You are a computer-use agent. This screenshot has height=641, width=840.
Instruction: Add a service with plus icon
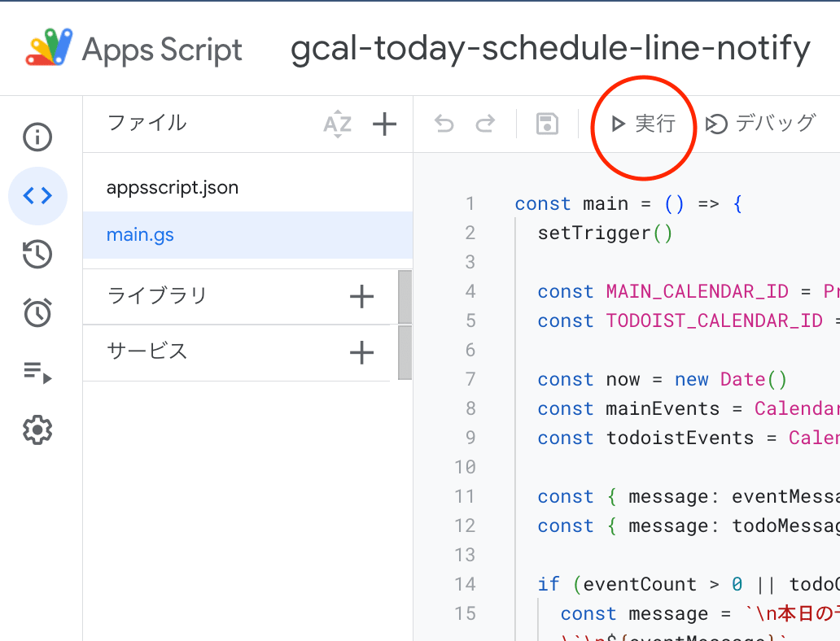(361, 352)
